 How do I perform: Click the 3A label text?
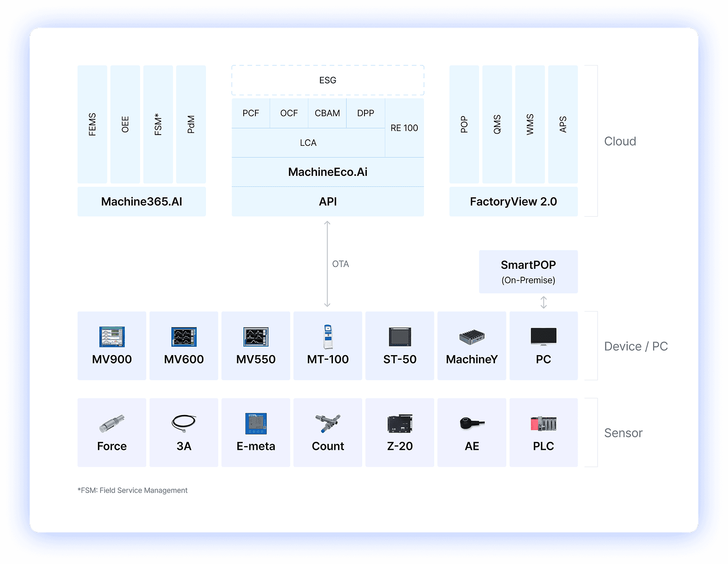pos(184,446)
